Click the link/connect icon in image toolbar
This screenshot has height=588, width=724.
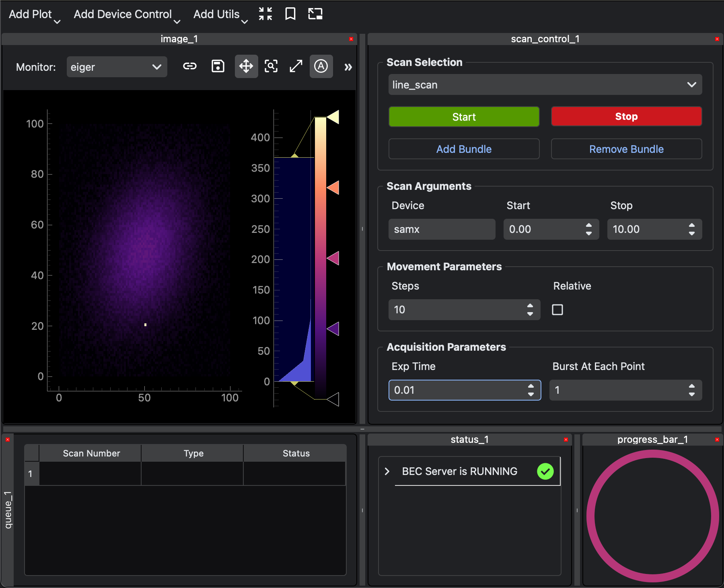click(190, 66)
